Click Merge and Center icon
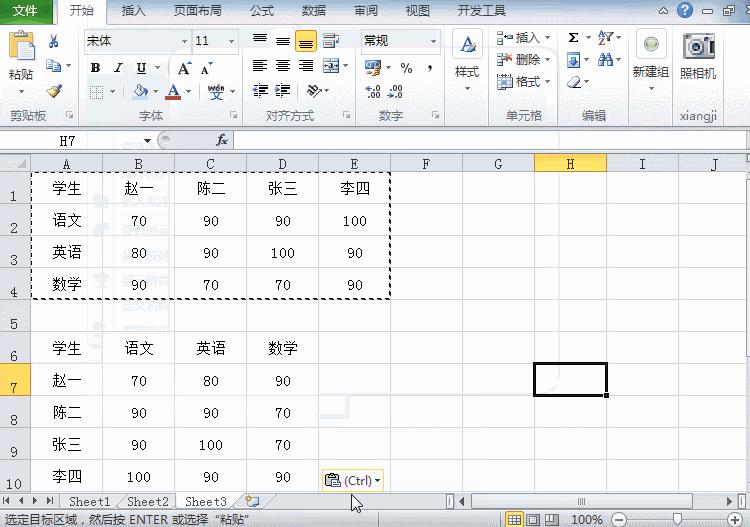Screen dimensions: 750x527 coord(331,66)
